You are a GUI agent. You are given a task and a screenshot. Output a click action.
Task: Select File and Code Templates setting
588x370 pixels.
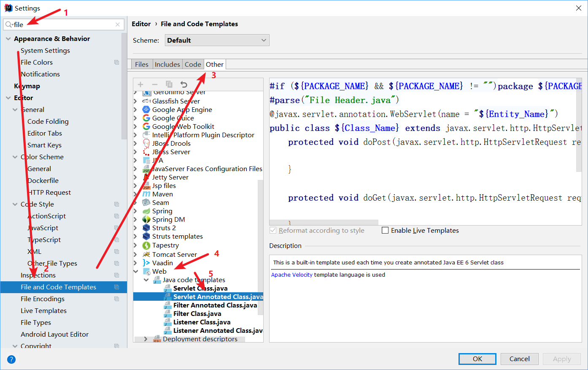(64, 287)
